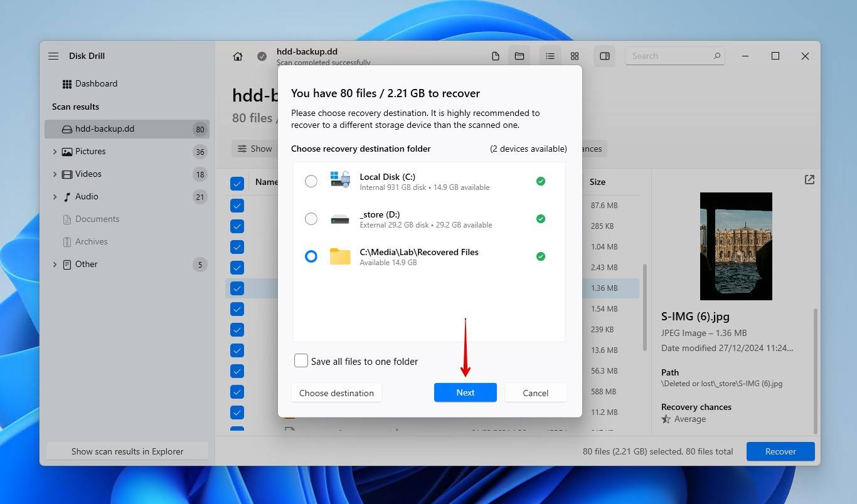Click Choose destination button
The height and width of the screenshot is (504, 857).
(336, 393)
